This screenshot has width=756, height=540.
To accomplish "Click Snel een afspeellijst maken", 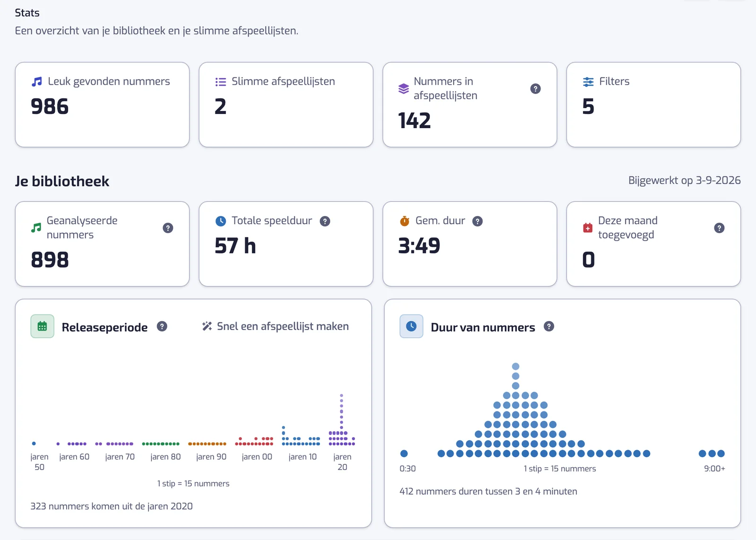I will point(276,326).
